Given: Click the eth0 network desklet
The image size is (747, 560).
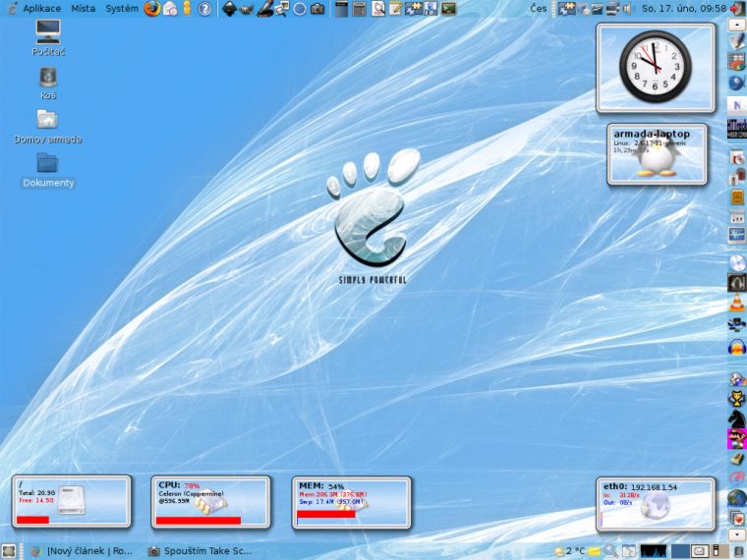Looking at the screenshot, I should [x=656, y=504].
